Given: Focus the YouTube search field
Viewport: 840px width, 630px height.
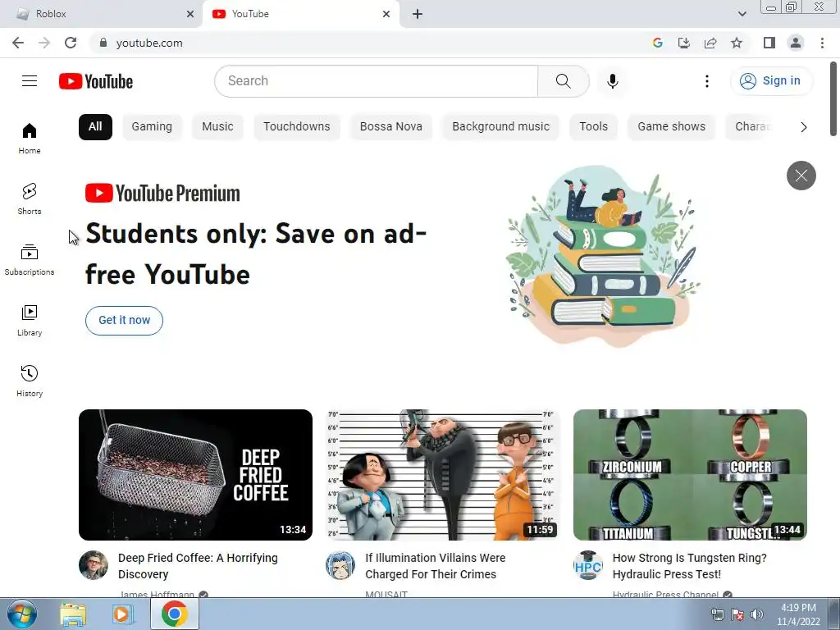Looking at the screenshot, I should (377, 81).
